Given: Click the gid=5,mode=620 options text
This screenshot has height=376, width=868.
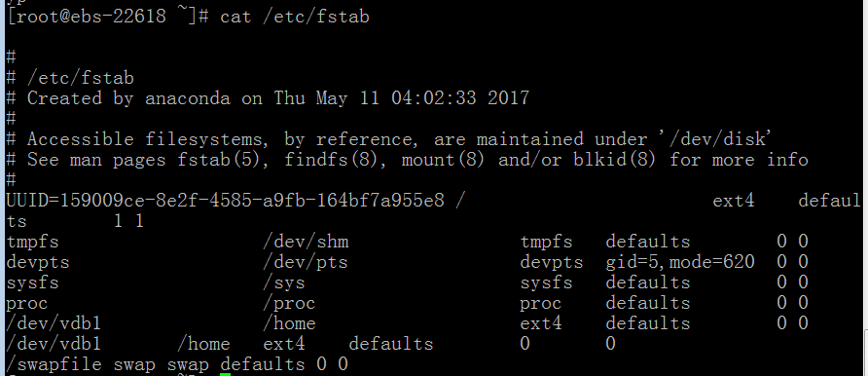Looking at the screenshot, I should pyautogui.click(x=680, y=262).
